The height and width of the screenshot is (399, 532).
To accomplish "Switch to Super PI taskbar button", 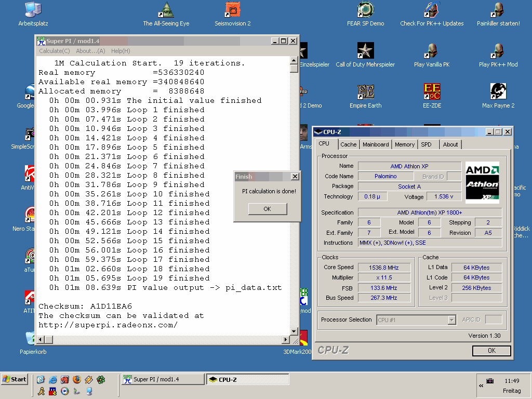I will point(163,379).
